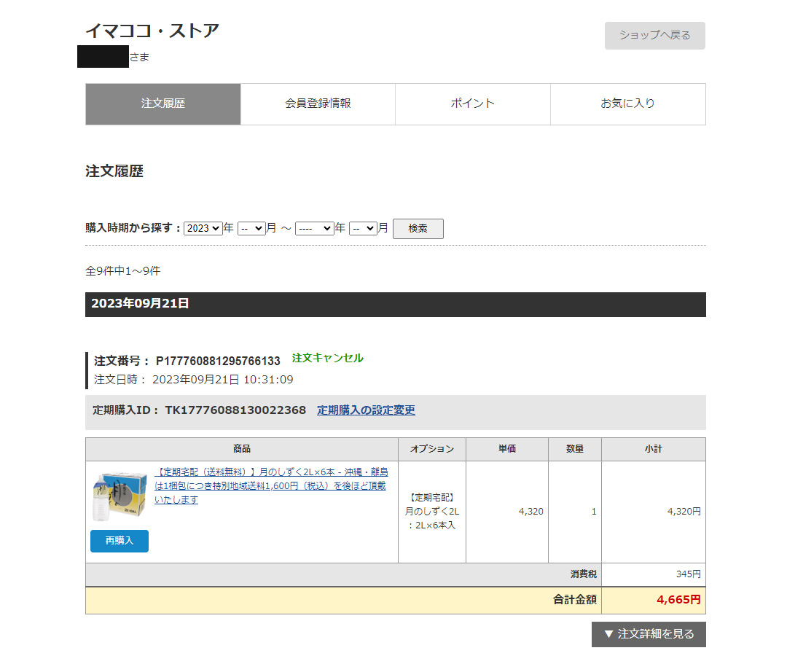The width and height of the screenshot is (787, 672).
Task: Click the blue 再購入 repurchase button
Action: pyautogui.click(x=119, y=541)
